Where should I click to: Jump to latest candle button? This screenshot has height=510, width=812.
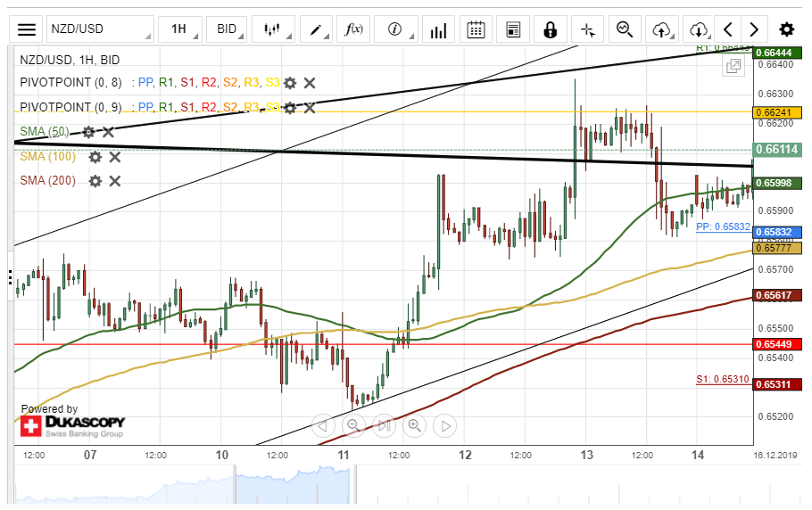point(385,426)
